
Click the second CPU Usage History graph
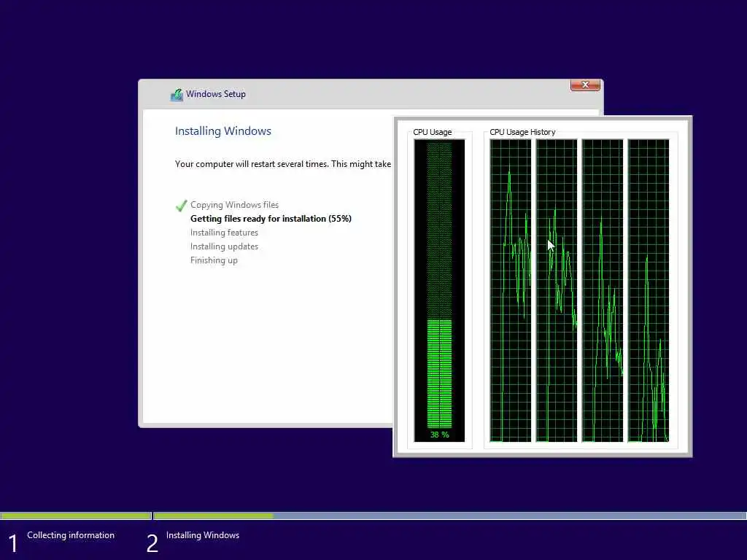coord(557,290)
